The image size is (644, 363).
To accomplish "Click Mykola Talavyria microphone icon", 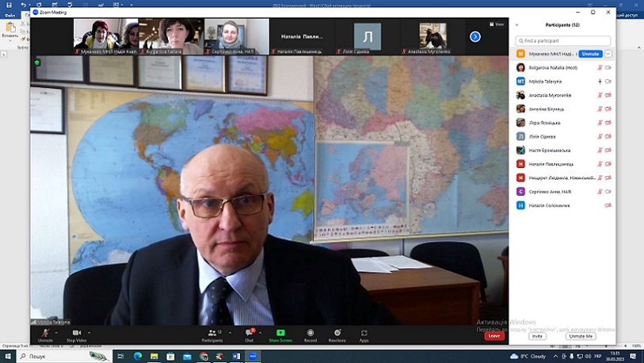I will pyautogui.click(x=600, y=82).
